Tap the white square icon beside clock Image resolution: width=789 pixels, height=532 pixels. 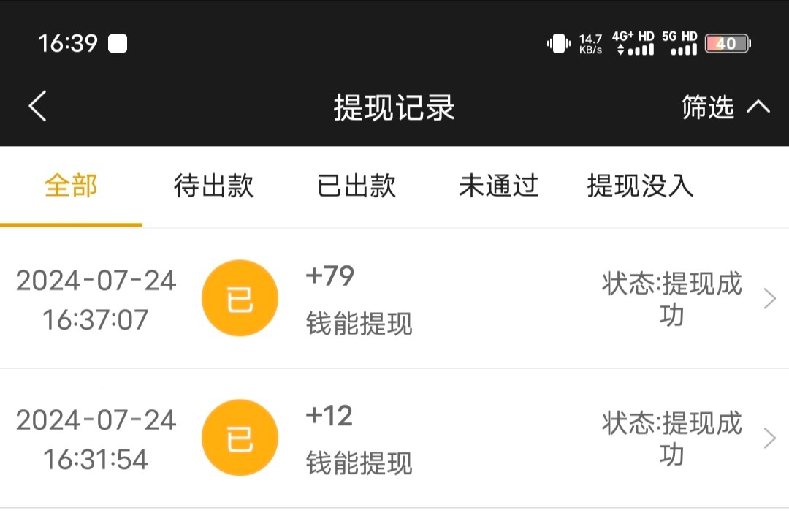(118, 44)
